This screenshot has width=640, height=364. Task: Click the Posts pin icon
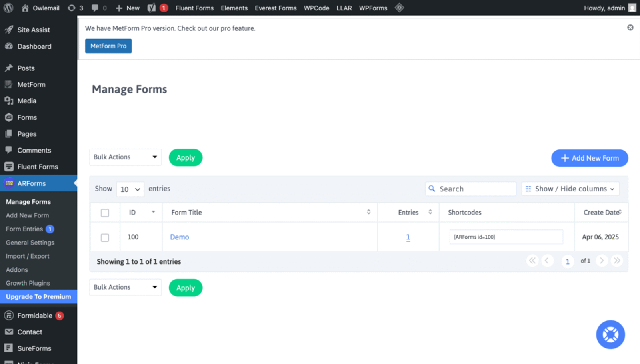[x=9, y=68]
